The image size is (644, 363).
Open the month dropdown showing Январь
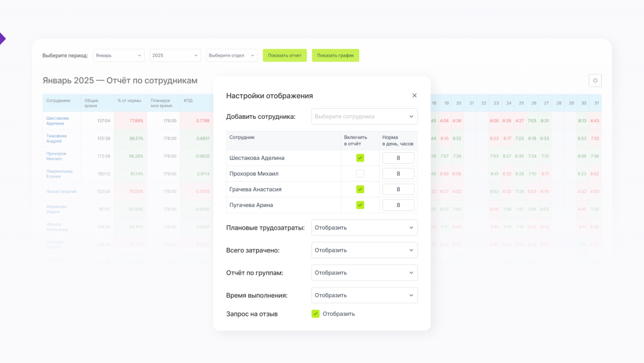(x=119, y=55)
